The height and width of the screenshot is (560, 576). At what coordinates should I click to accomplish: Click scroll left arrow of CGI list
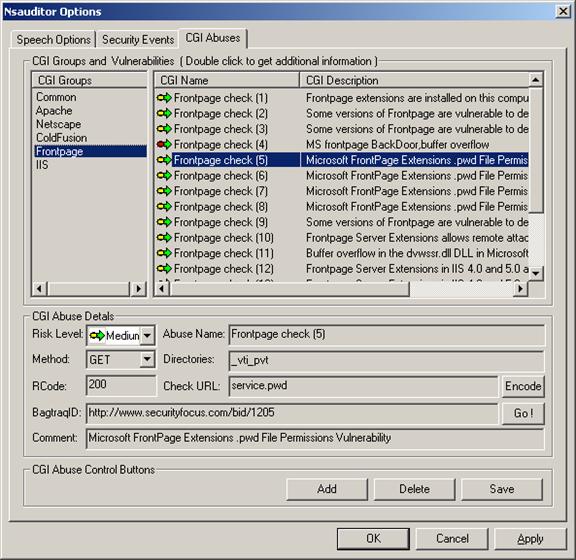coord(162,289)
